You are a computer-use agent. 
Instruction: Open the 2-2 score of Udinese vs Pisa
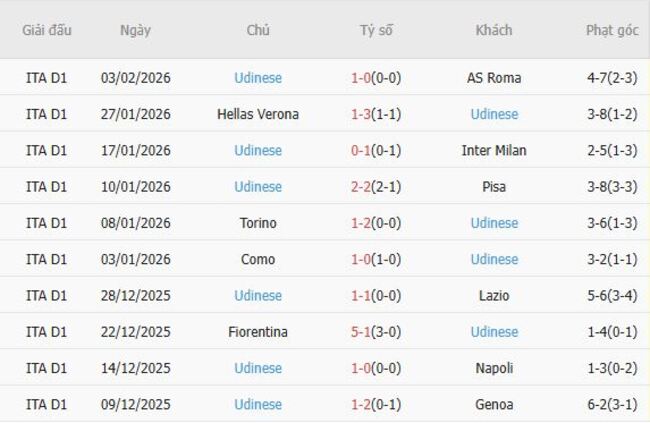pyautogui.click(x=361, y=187)
